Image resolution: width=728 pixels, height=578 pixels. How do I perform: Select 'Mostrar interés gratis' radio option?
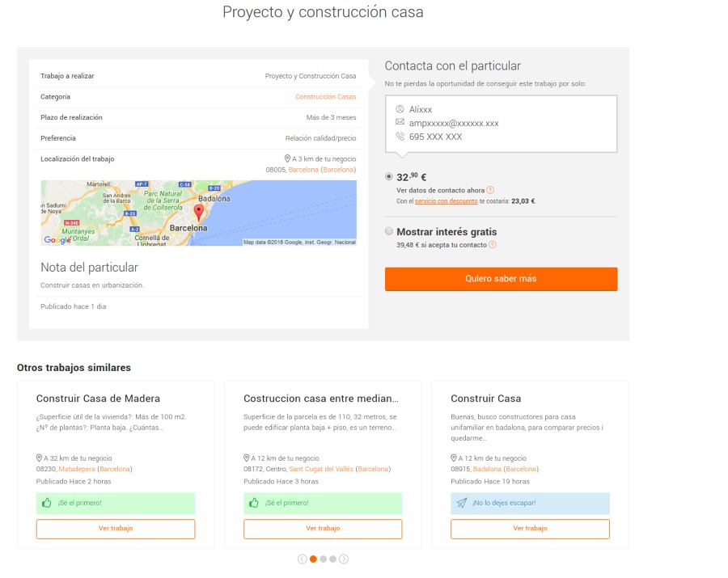[389, 231]
